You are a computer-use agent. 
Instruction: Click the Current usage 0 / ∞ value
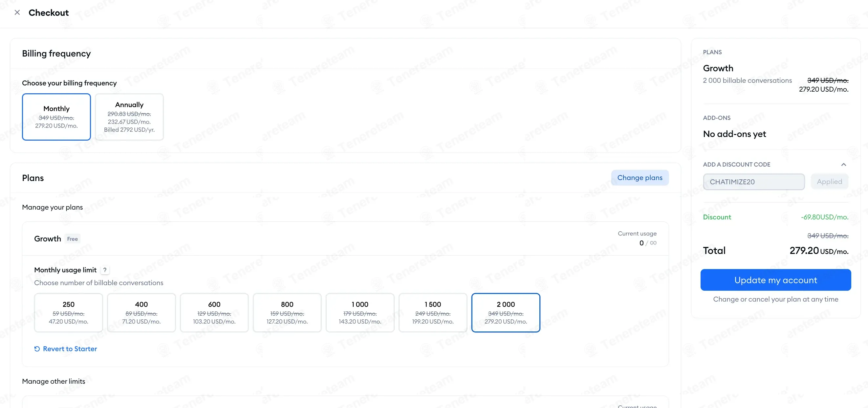(x=648, y=243)
